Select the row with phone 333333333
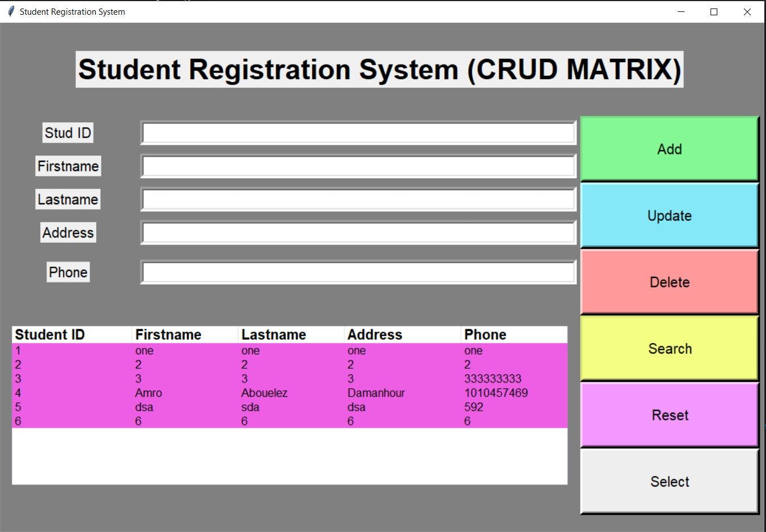 pyautogui.click(x=289, y=379)
